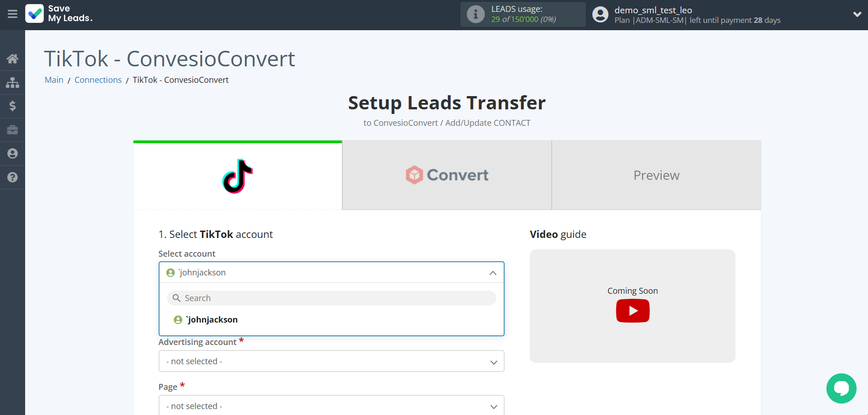Viewport: 868px width, 415px height.
Task: Open the chat support bubble
Action: pyautogui.click(x=841, y=388)
